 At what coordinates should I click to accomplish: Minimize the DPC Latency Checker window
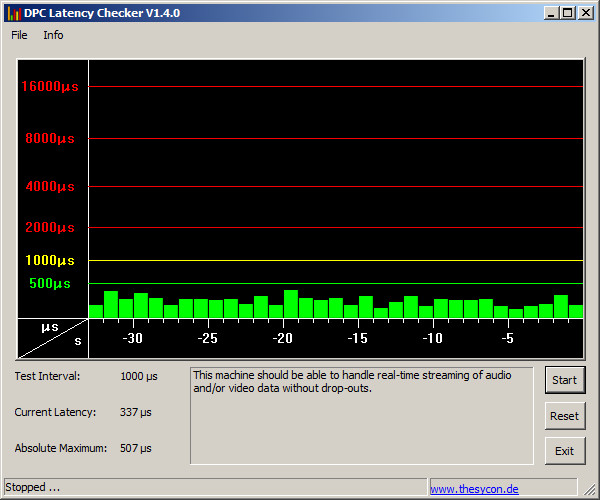[x=551, y=13]
